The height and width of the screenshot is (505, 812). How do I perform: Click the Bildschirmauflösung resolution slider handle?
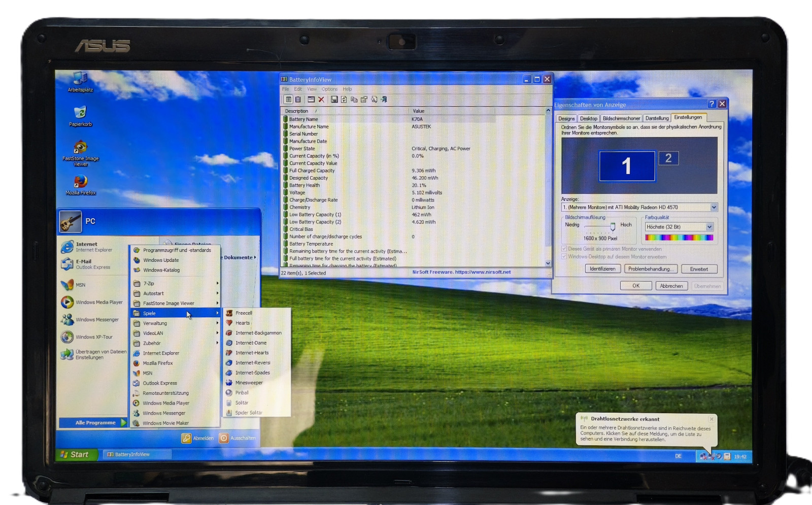coord(613,226)
